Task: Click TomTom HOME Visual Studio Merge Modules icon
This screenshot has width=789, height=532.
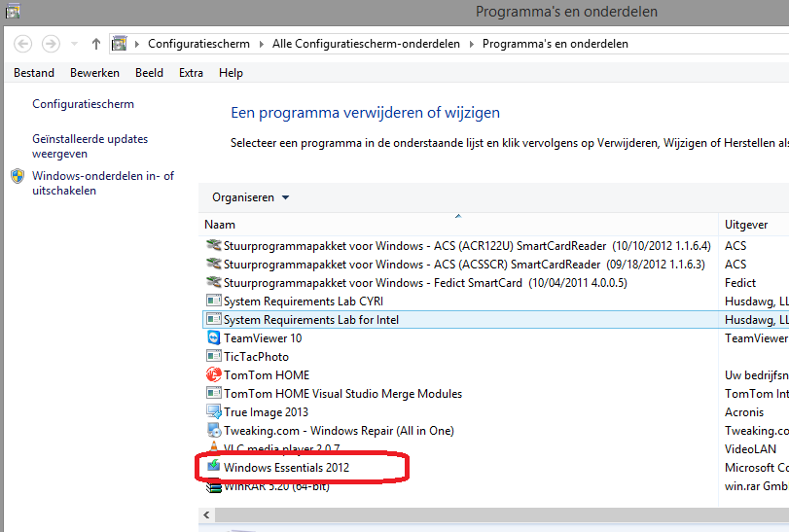Action: (214, 393)
